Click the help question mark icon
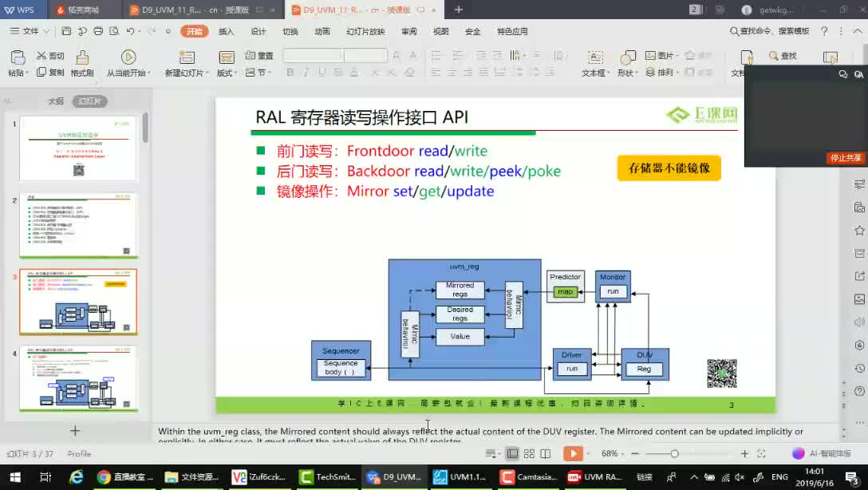 (823, 31)
